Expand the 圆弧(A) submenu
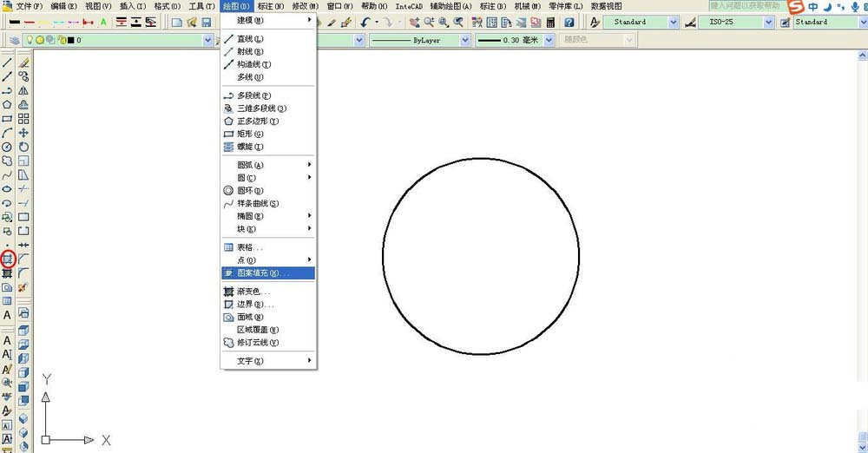 [268, 165]
